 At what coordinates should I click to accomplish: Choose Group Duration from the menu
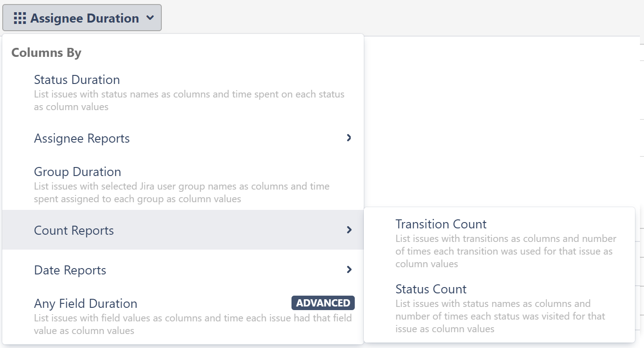(x=77, y=172)
